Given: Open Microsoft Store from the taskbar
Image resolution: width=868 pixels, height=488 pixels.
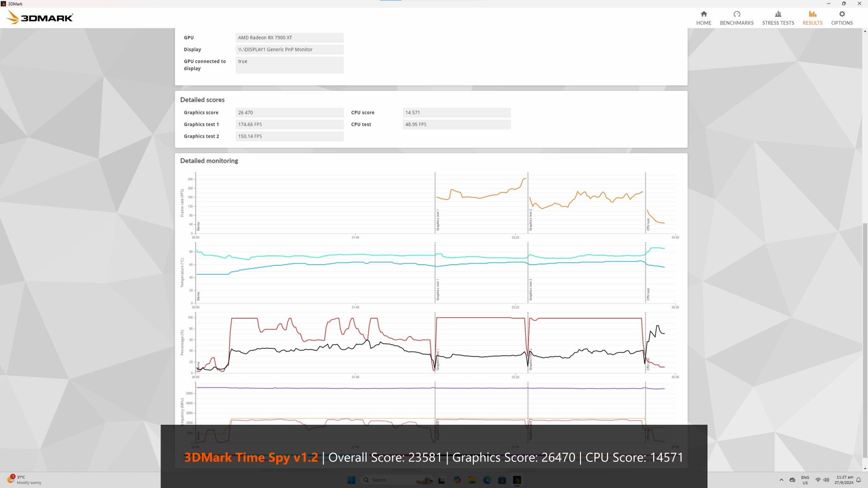Looking at the screenshot, I should click(502, 480).
